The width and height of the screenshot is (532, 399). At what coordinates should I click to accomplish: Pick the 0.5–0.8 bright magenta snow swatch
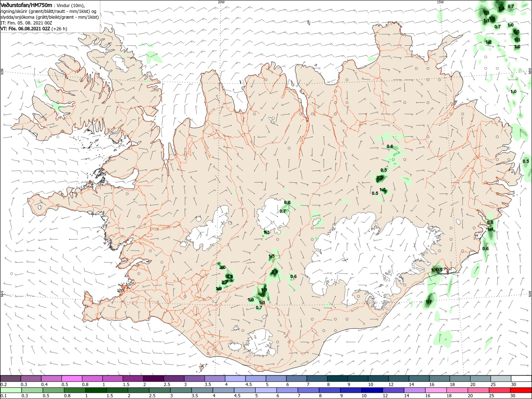[72, 379]
